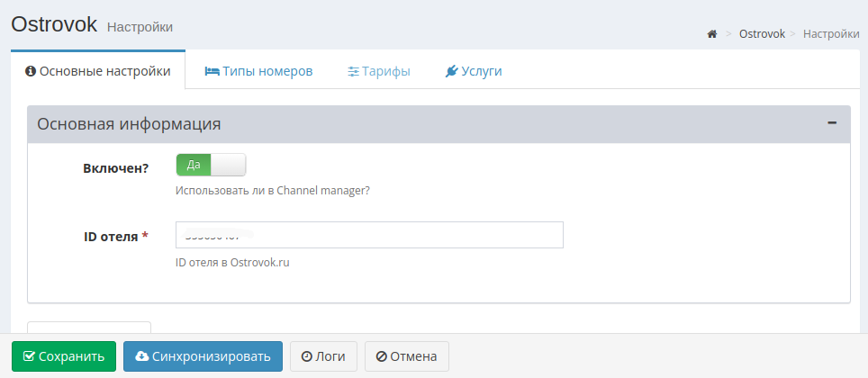Open Ostrovok breadcrumb link
This screenshot has height=378, width=868.
(x=762, y=34)
